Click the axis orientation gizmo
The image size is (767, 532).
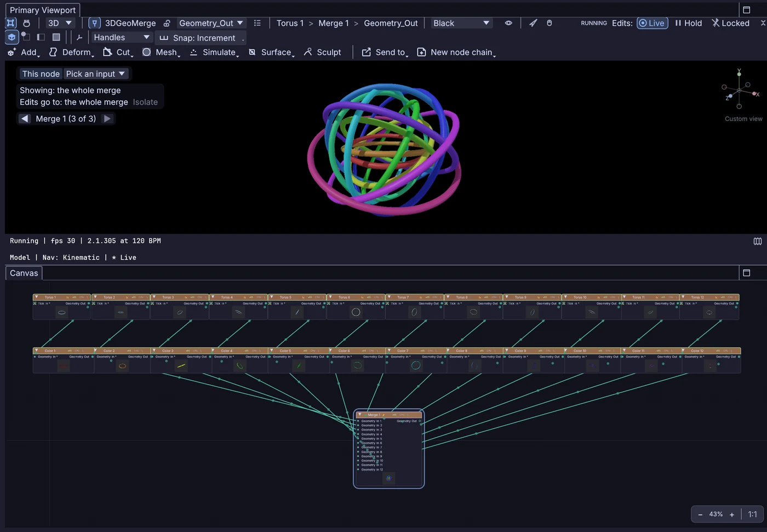[x=740, y=89]
